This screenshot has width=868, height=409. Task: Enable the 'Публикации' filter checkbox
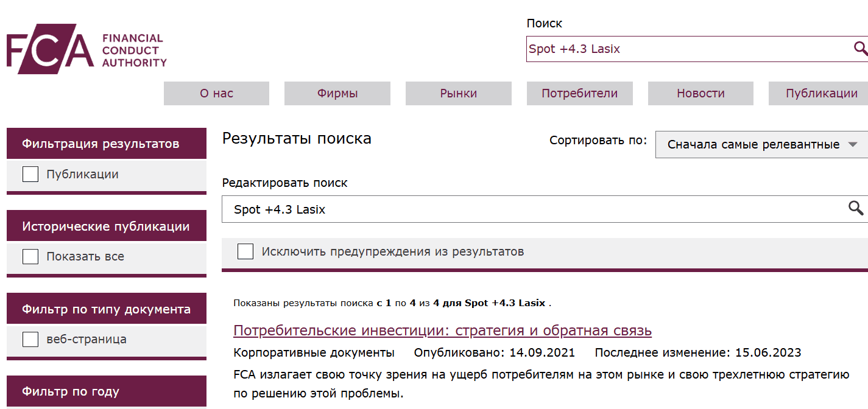point(30,173)
